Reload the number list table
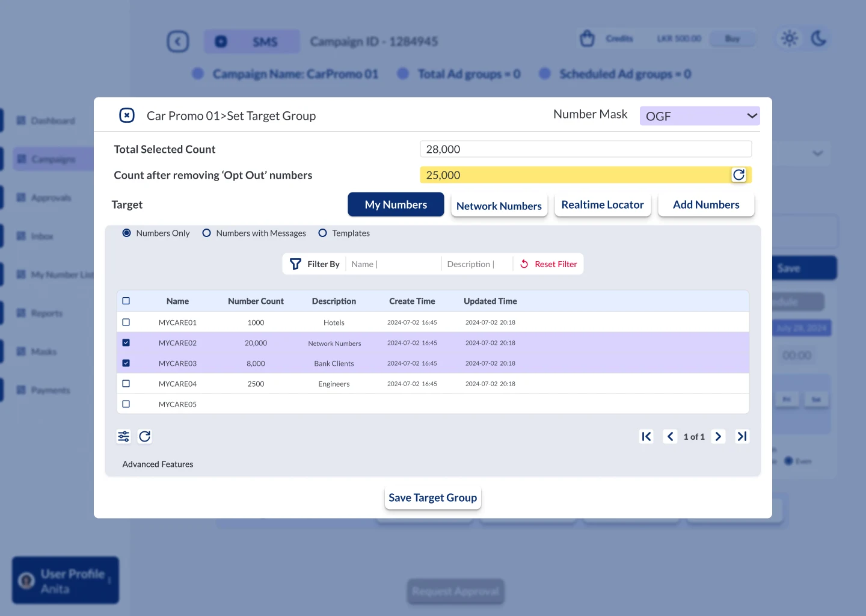Screen dimensions: 866x616 click(x=144, y=437)
